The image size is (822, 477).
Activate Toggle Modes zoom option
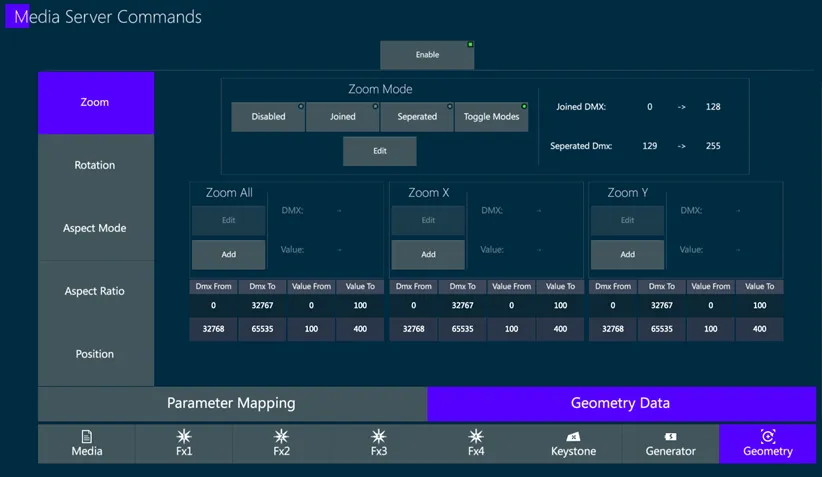pyautogui.click(x=491, y=117)
